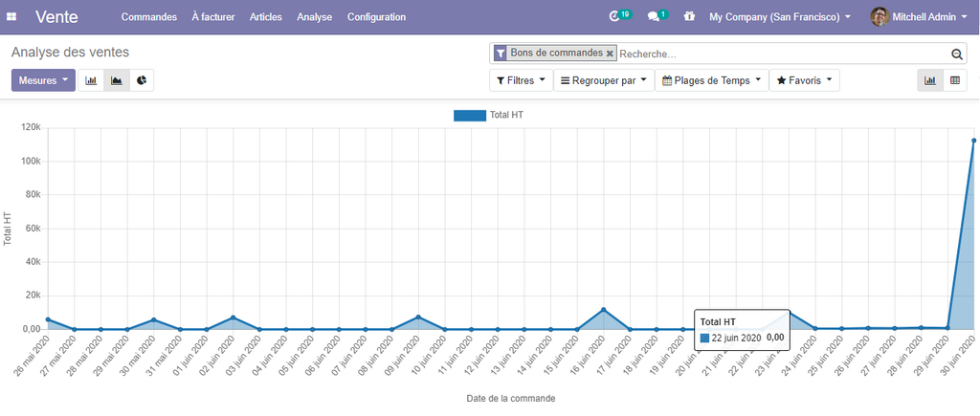
Task: Switch to bar chart view
Action: (91, 80)
